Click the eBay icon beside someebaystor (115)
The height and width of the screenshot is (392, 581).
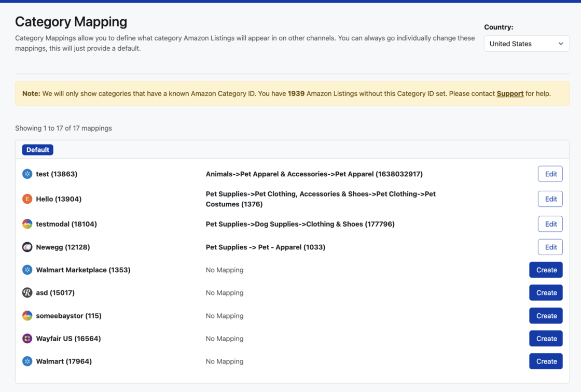pyautogui.click(x=27, y=316)
